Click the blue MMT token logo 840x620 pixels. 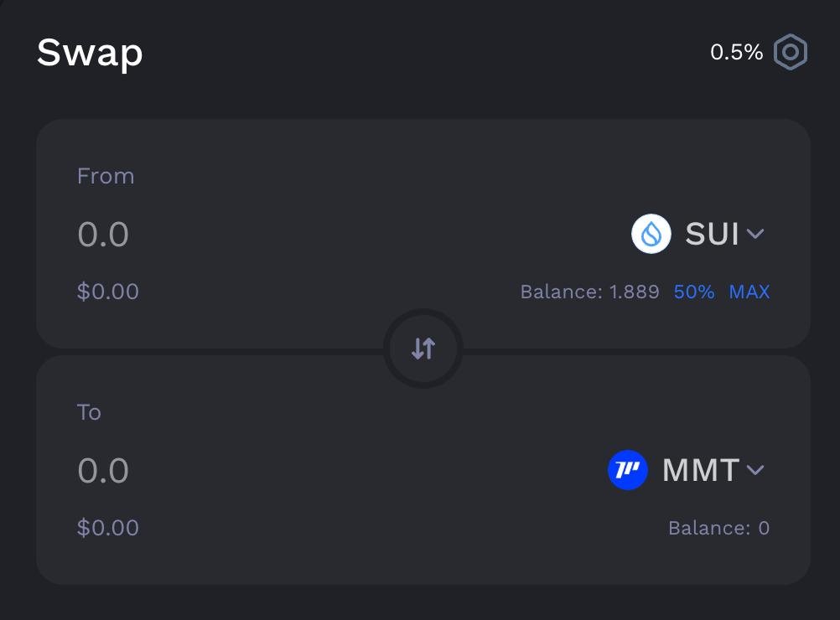pyautogui.click(x=628, y=470)
